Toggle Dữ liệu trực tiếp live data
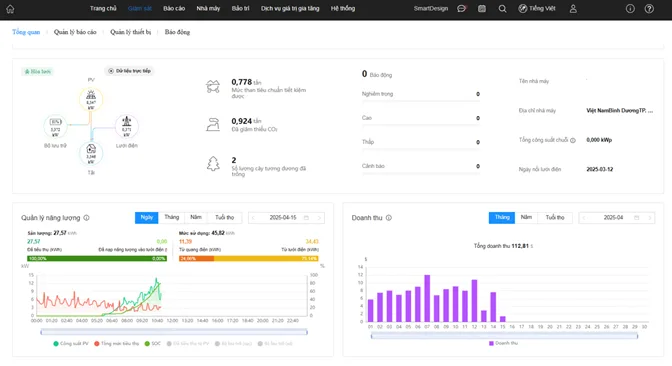Image resolution: width=672 pixels, height=366 pixels. click(x=129, y=71)
